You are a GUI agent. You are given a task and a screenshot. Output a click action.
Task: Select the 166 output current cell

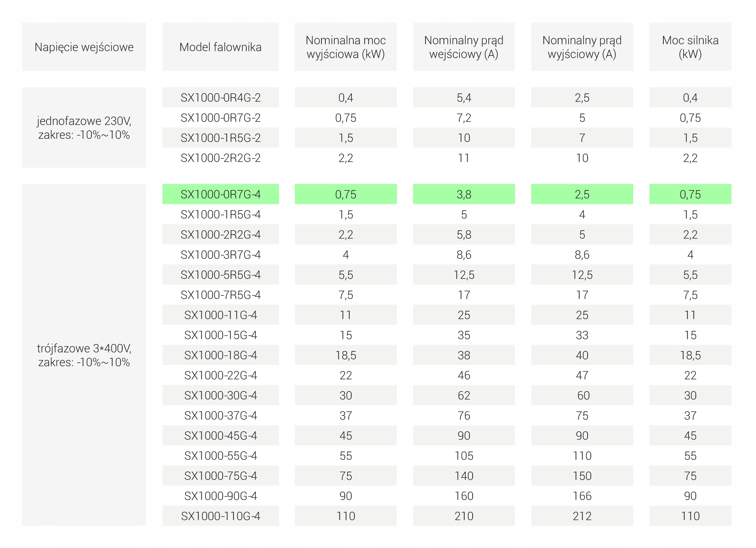coord(582,496)
